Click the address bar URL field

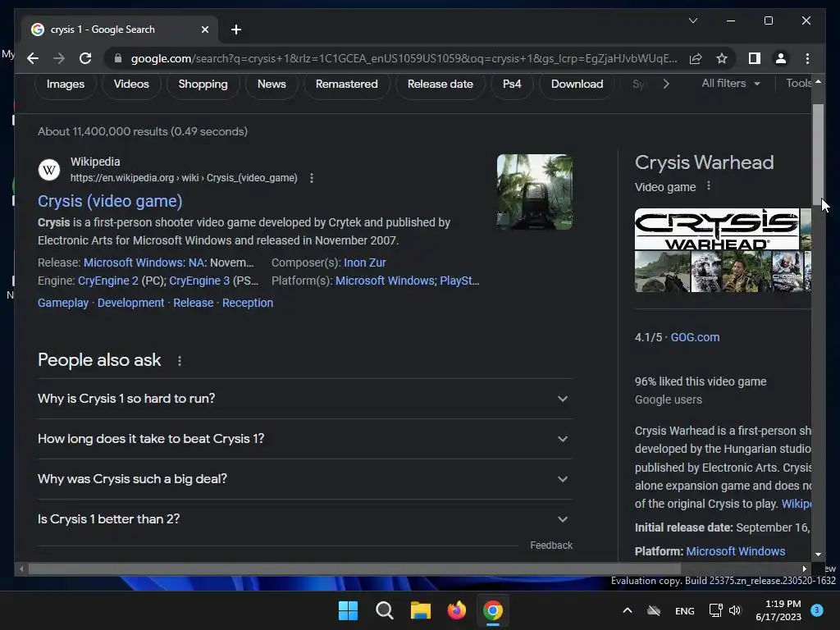(404, 58)
